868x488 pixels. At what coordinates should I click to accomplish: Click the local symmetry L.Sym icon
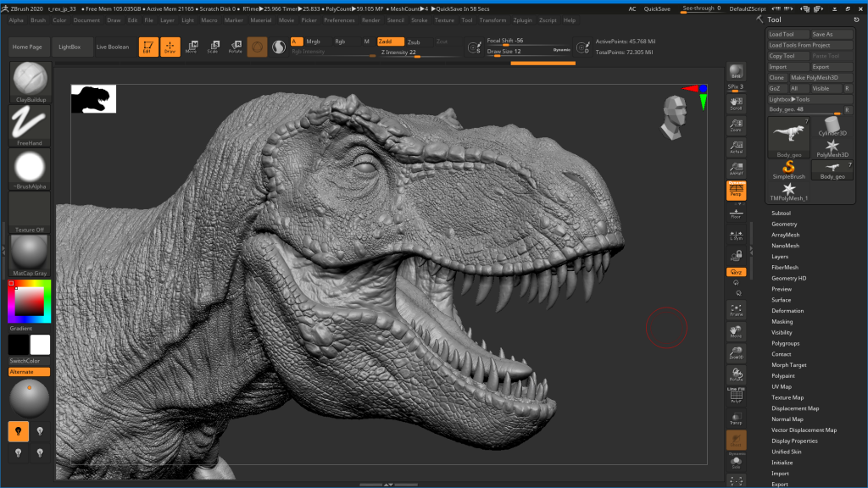coord(736,236)
